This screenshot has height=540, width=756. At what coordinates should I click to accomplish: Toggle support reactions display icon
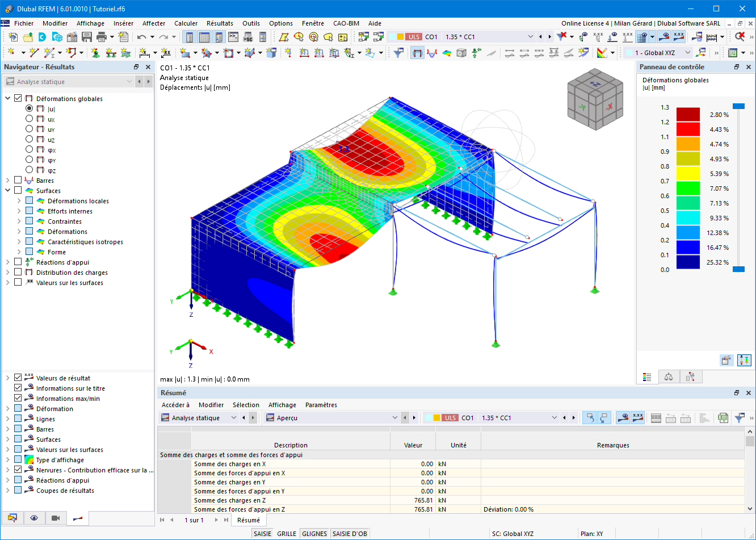coord(476,53)
